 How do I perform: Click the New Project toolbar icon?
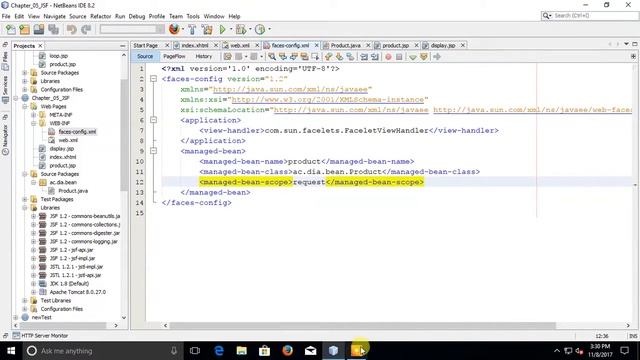pos(24,29)
